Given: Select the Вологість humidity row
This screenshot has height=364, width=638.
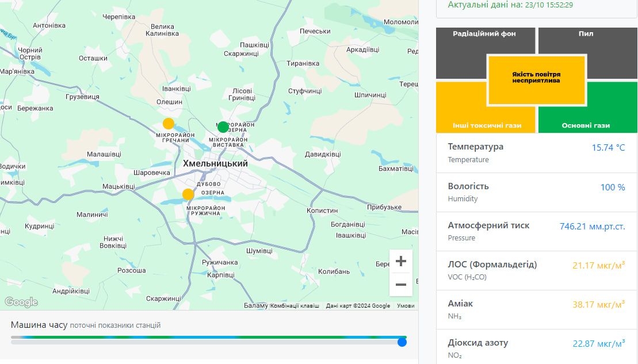Looking at the screenshot, I should click(536, 192).
